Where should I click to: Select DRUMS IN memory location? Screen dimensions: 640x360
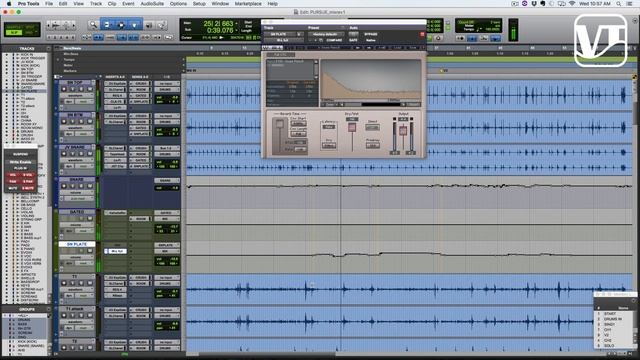point(612,319)
